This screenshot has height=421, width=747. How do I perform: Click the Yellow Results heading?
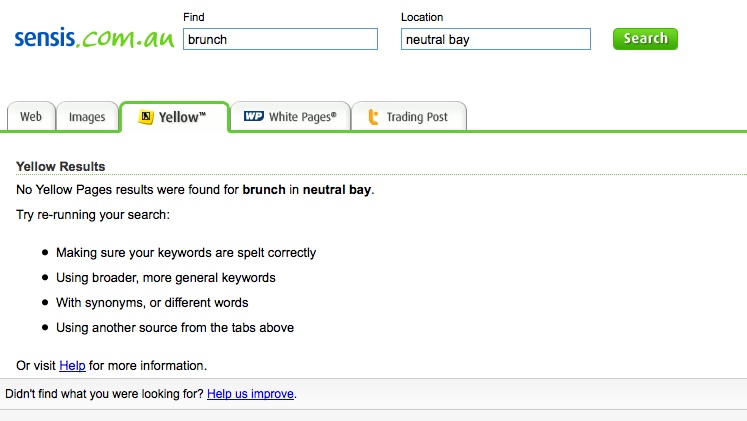point(61,166)
